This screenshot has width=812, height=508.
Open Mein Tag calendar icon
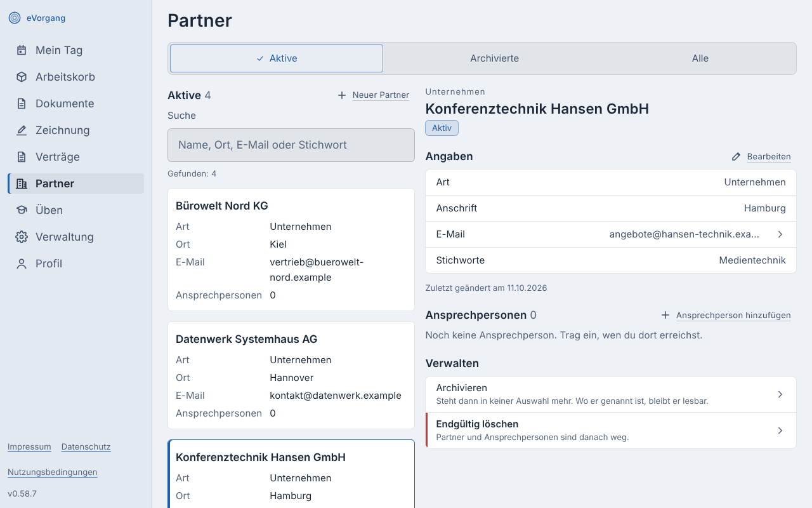[22, 50]
